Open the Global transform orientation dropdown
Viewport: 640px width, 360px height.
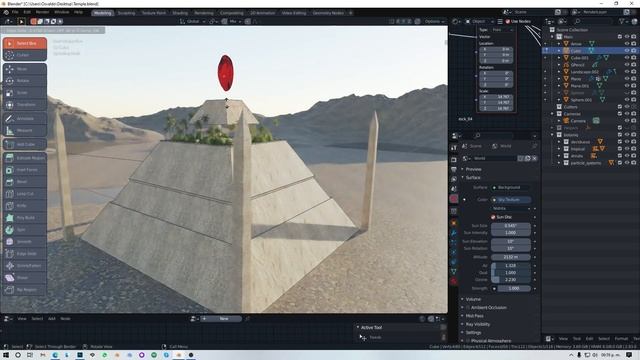[192, 21]
